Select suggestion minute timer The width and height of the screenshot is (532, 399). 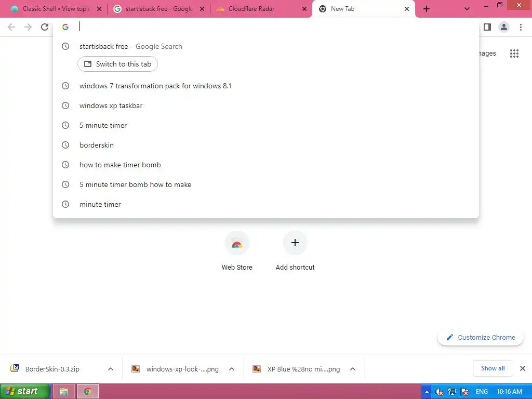click(x=266, y=204)
